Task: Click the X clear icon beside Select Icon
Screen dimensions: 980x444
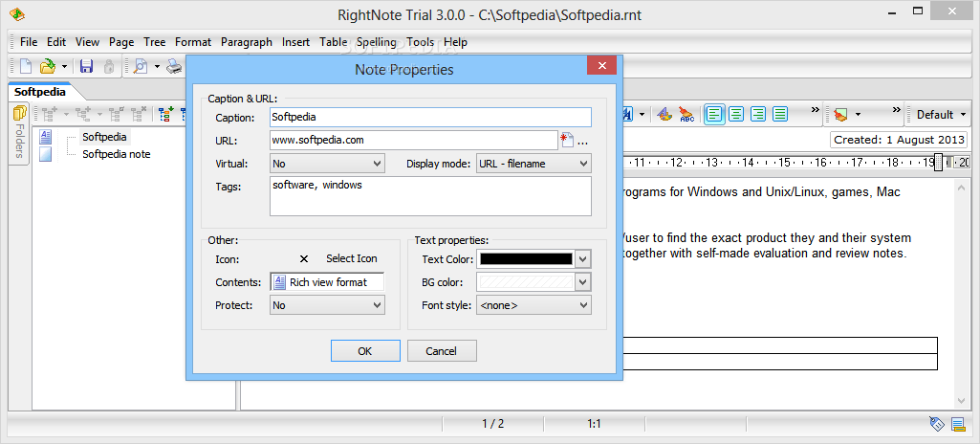Action: [x=304, y=259]
